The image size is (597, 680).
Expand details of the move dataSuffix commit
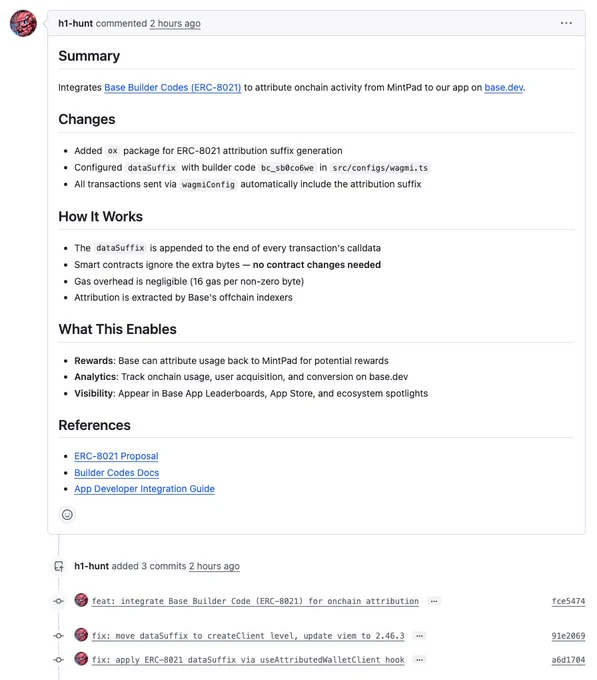[x=419, y=636]
